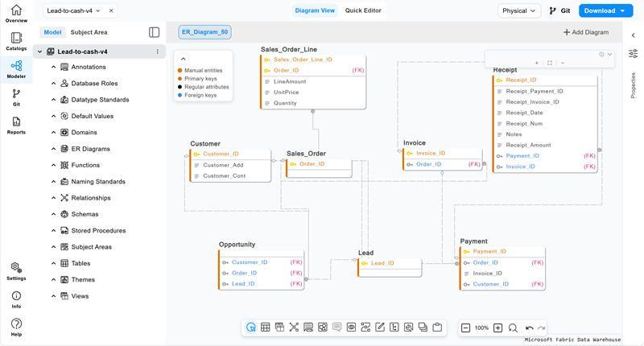This screenshot has height=346, width=644.
Task: Select Stored Procedures in the tree
Action: (x=98, y=231)
